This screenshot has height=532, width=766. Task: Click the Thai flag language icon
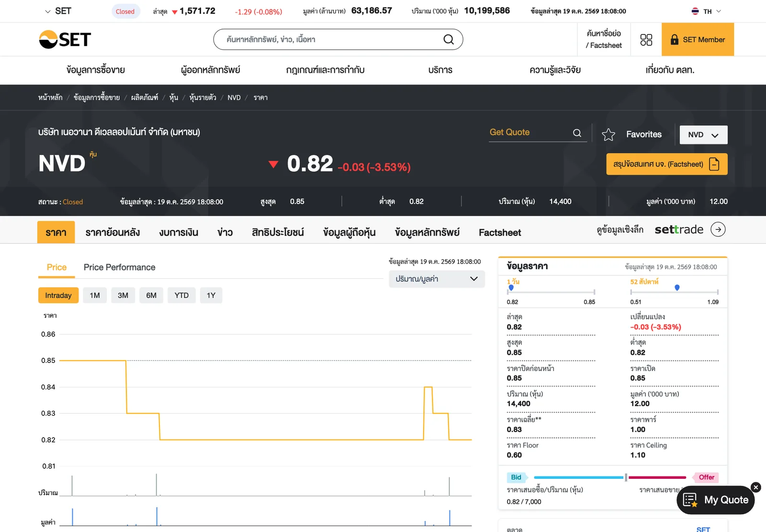(x=695, y=11)
